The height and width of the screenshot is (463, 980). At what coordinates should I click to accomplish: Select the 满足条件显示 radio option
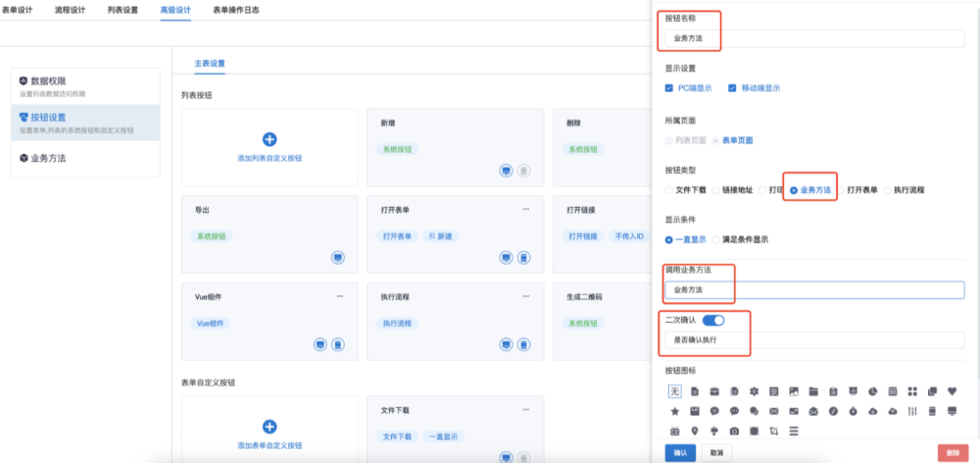coord(716,238)
